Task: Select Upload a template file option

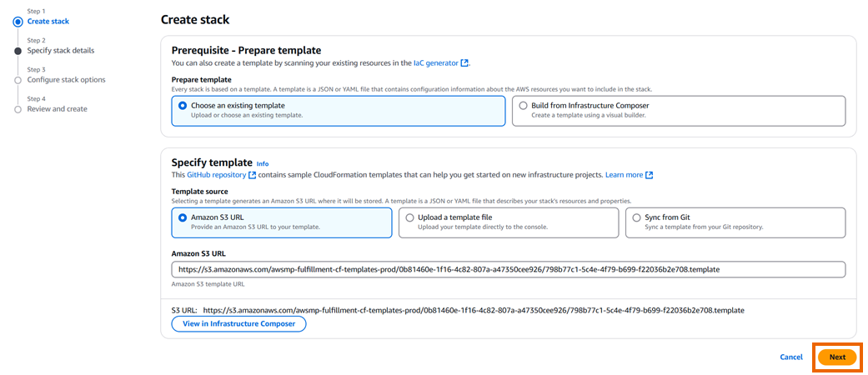Action: (409, 217)
